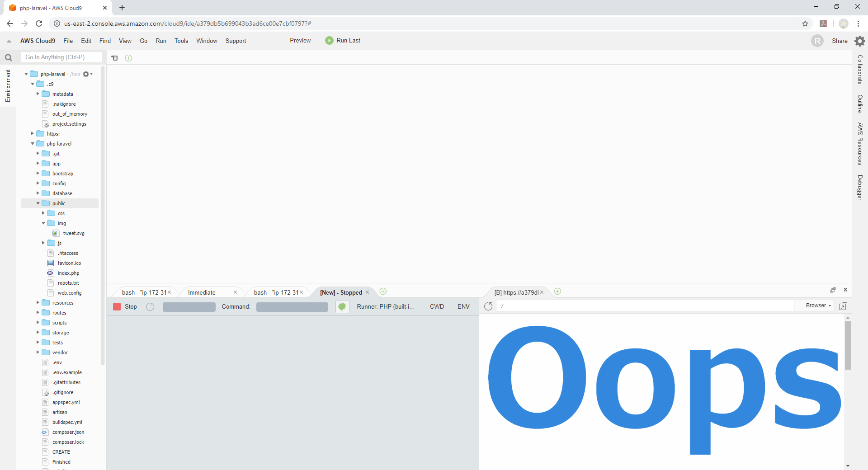Add a new editor tab with plus icon
Viewport: 868px width, 470px height.
128,58
